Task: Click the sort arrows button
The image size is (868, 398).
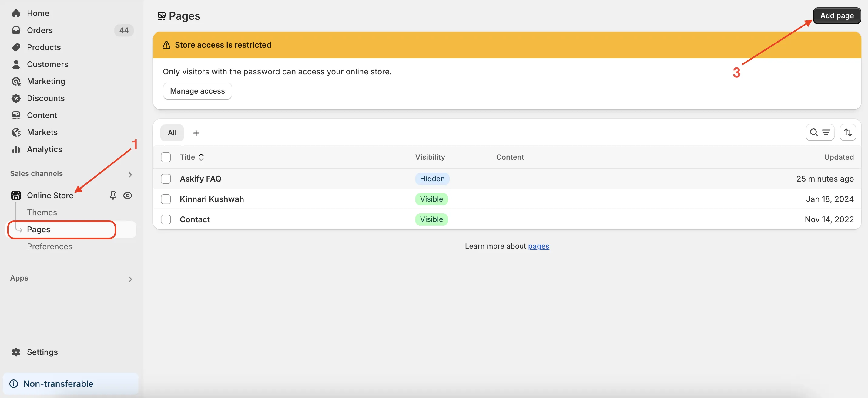Action: [x=847, y=133]
